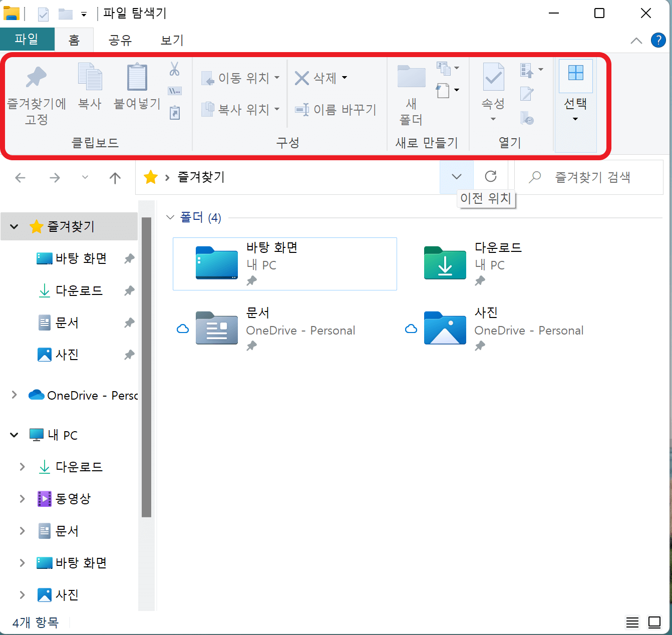Click the pin next to 바탕 화면
The height and width of the screenshot is (635, 672).
point(129,258)
